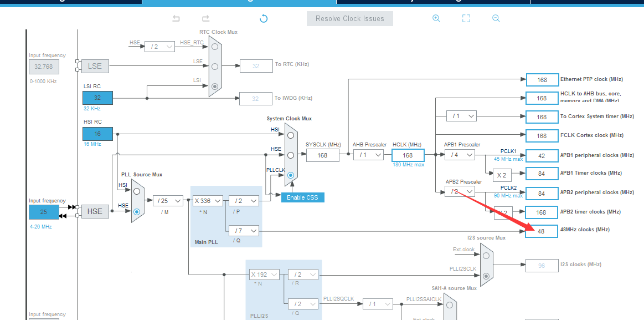Click the undo arrow icon

176,18
